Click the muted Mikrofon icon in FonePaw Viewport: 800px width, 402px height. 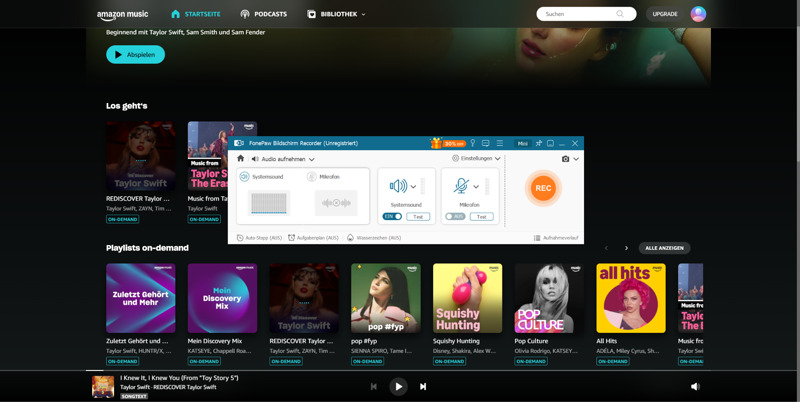tap(461, 186)
